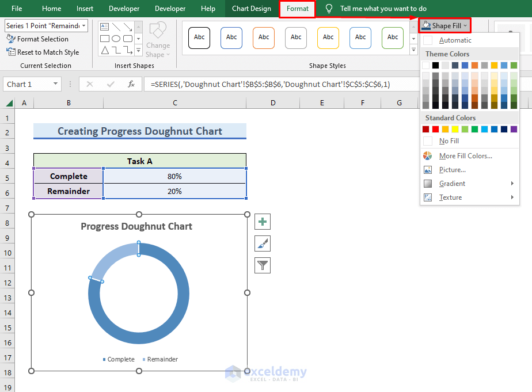Insert an Oval shape from Insert Shapes
This screenshot has height=392, width=532.
click(116, 38)
